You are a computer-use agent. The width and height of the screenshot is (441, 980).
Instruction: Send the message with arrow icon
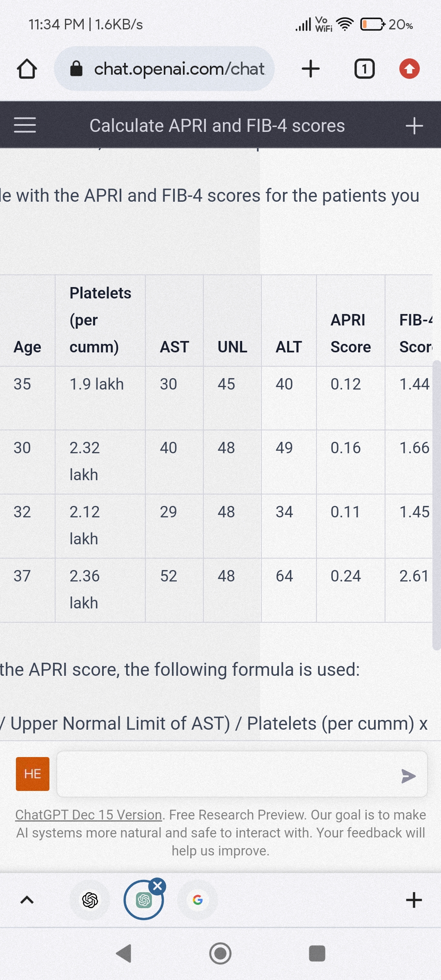pos(408,776)
